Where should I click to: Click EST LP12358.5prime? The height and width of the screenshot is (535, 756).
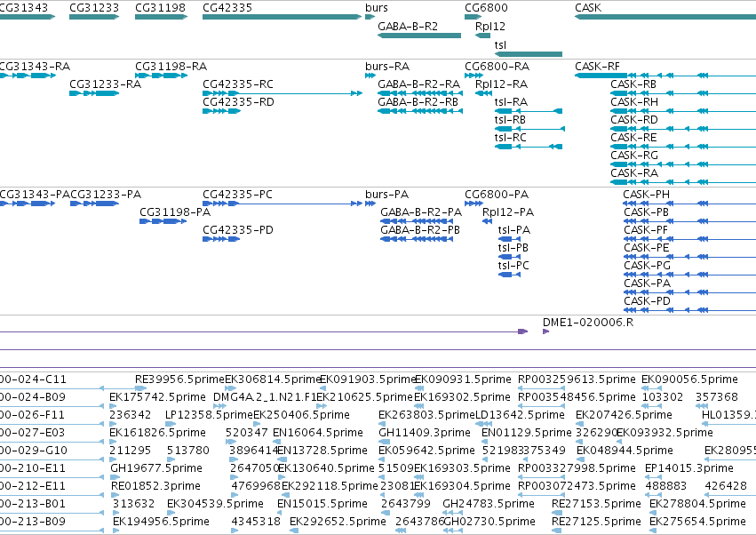pyautogui.click(x=169, y=424)
